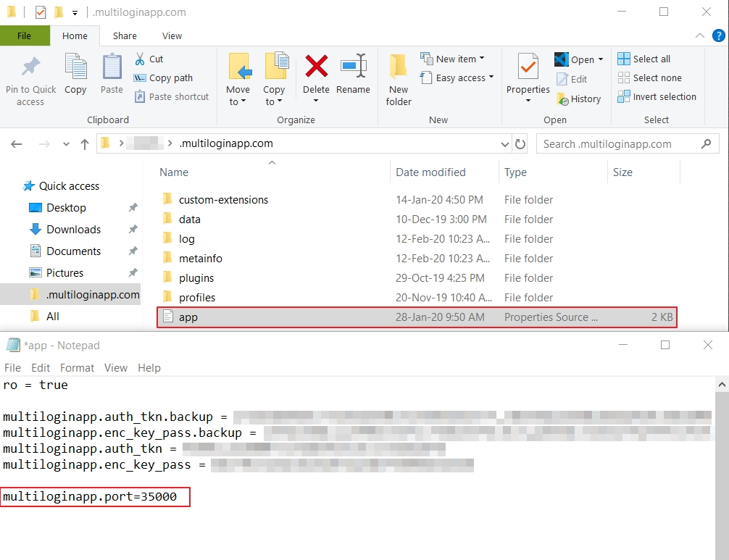729x560 pixels.
Task: Click Select none in ribbon
Action: pyautogui.click(x=649, y=78)
